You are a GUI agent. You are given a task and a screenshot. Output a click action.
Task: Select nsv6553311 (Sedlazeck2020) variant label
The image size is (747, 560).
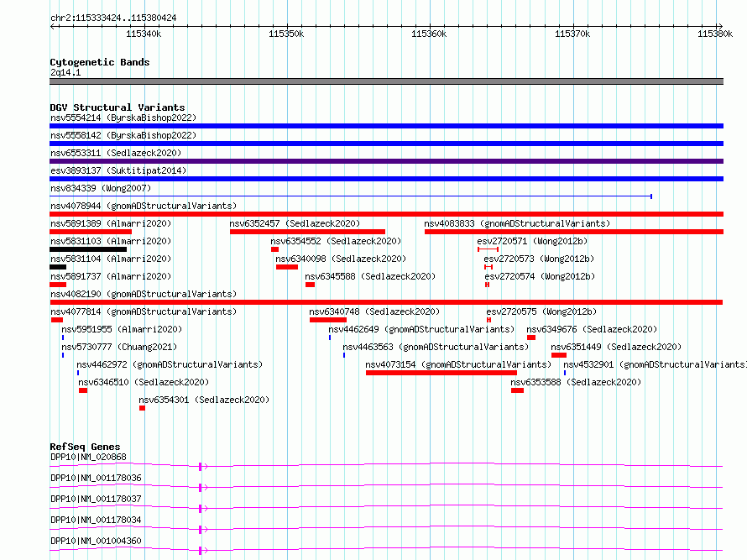[116, 153]
